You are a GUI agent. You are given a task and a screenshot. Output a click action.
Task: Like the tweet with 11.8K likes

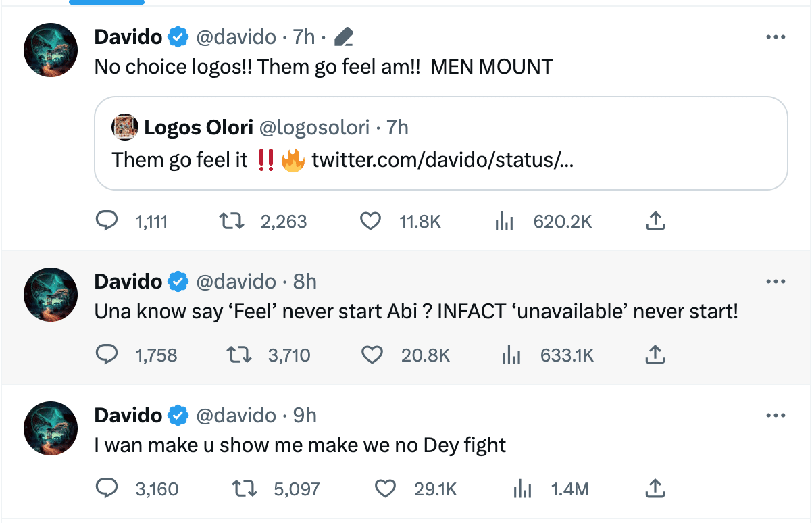point(370,221)
